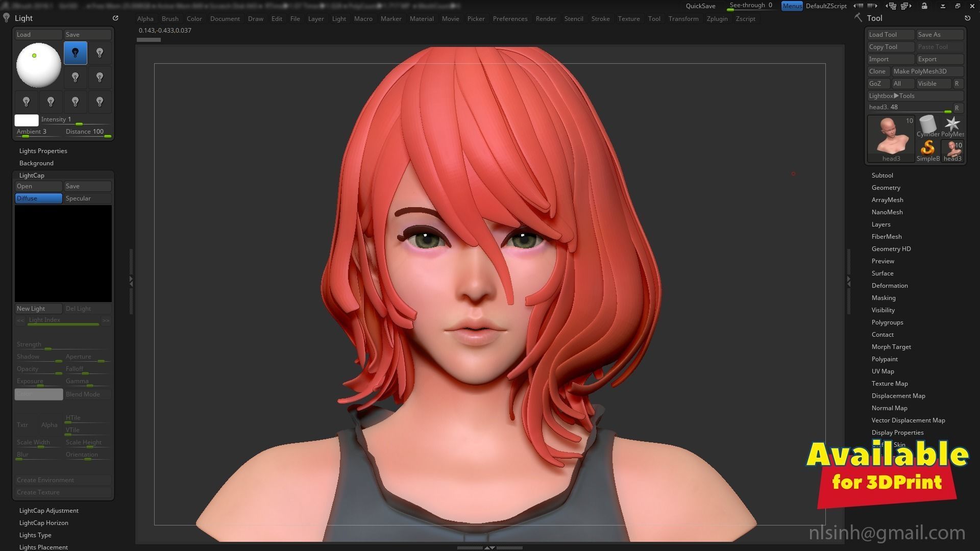Click the UI lock icon in title bar
Viewport: 980px width, 551px height.
pyautogui.click(x=924, y=6)
